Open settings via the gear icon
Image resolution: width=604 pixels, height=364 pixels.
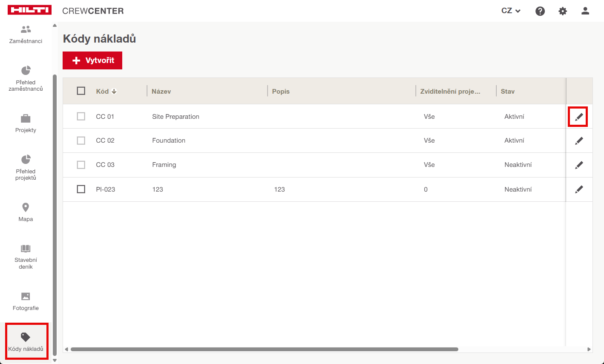[563, 11]
